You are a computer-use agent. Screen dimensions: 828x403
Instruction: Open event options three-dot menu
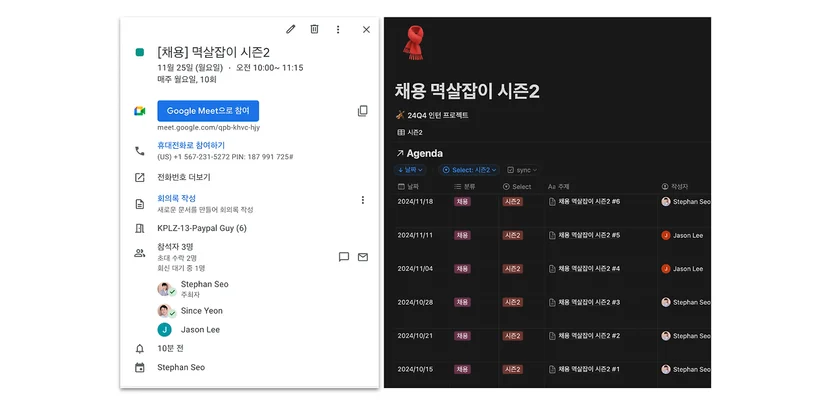coord(338,30)
